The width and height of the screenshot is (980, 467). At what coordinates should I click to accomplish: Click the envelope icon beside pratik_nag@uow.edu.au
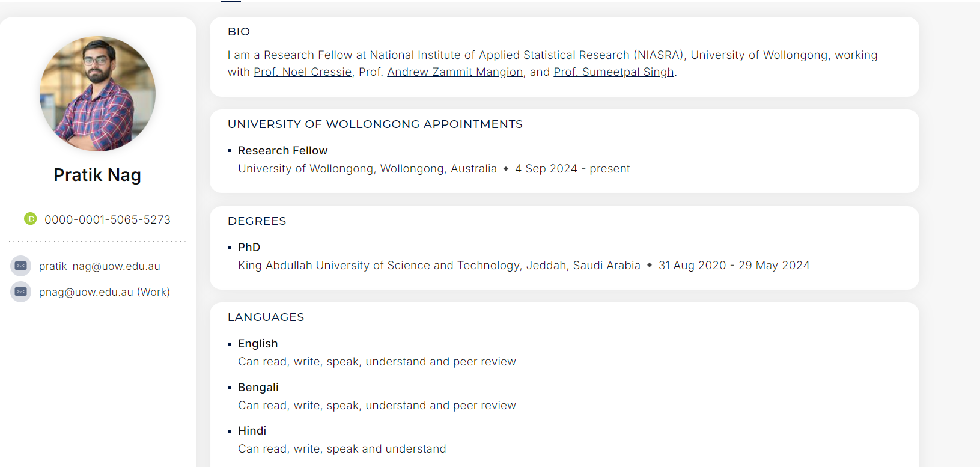tap(20, 266)
